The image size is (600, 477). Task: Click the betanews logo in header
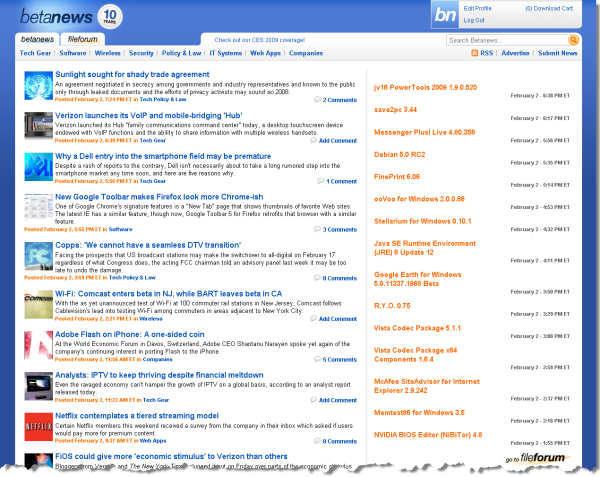[56, 16]
